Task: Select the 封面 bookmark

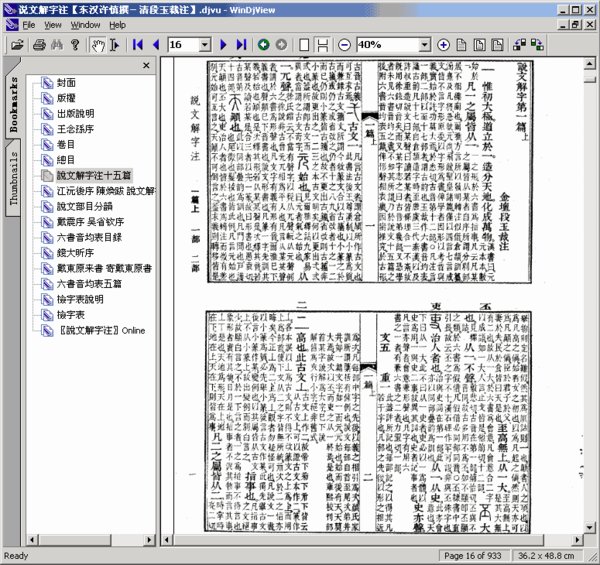Action: 67,84
